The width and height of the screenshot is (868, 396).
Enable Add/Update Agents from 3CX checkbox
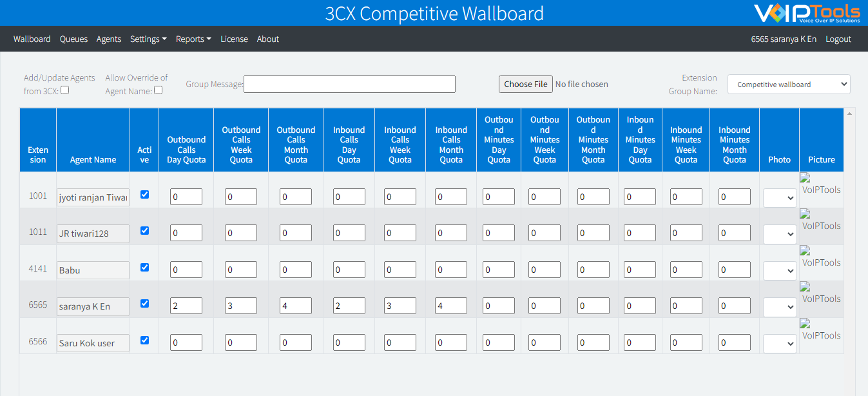pos(65,90)
